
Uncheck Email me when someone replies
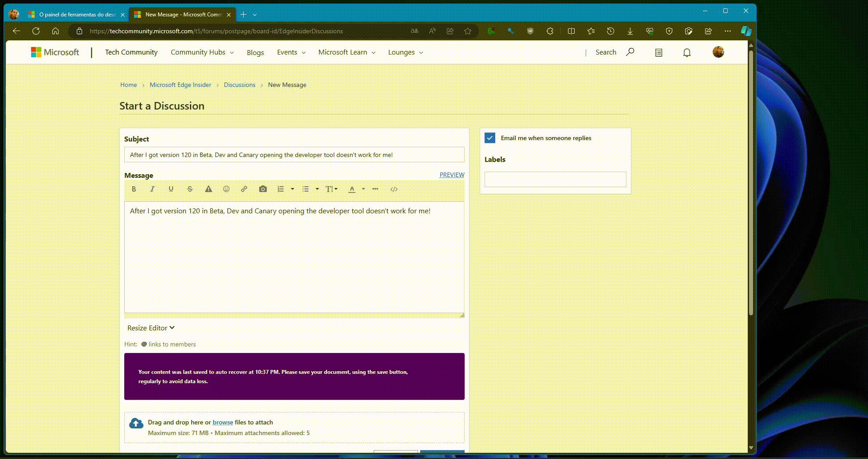tap(489, 138)
